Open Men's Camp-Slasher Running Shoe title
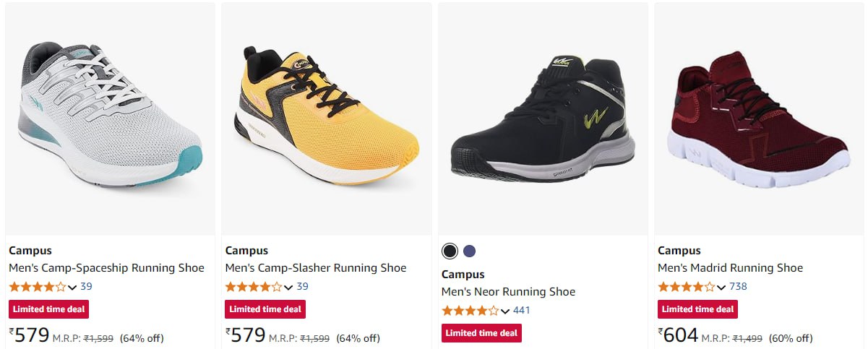 316,268
